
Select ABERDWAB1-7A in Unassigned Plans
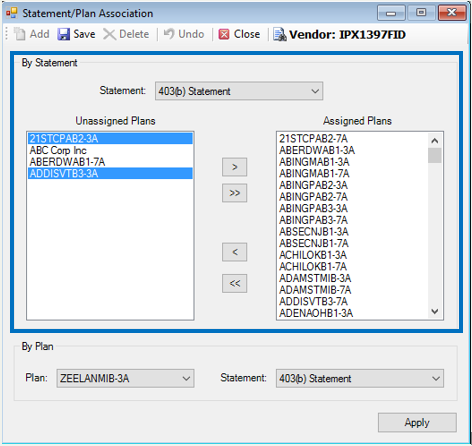pos(110,162)
